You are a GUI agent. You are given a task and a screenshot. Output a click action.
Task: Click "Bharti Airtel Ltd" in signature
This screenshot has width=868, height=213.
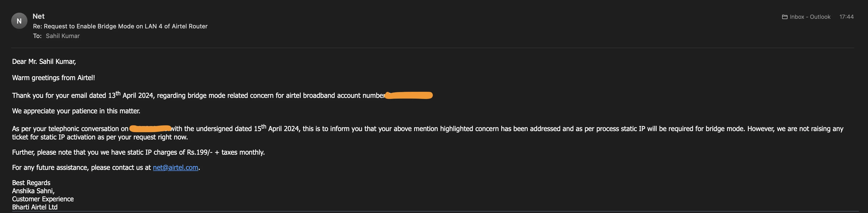pyautogui.click(x=35, y=207)
